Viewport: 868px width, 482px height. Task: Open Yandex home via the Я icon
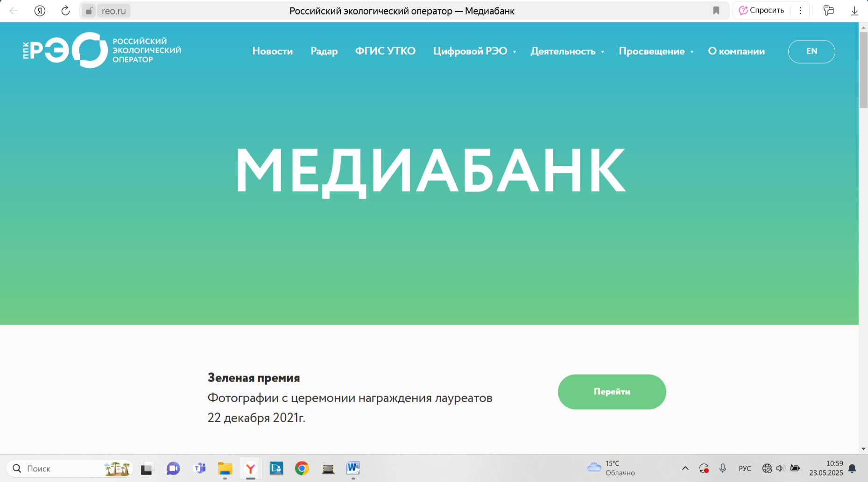point(40,11)
